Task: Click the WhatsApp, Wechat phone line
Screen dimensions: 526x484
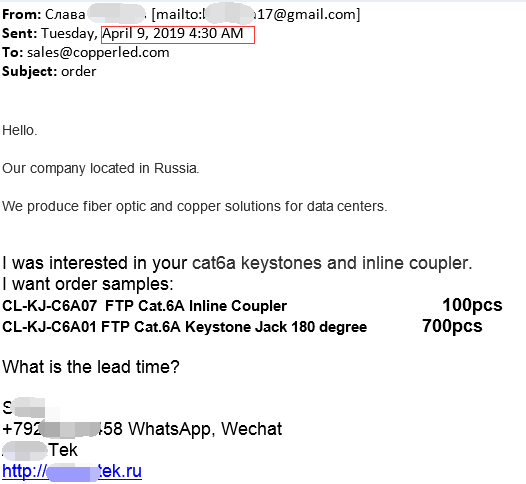Action: 142,429
